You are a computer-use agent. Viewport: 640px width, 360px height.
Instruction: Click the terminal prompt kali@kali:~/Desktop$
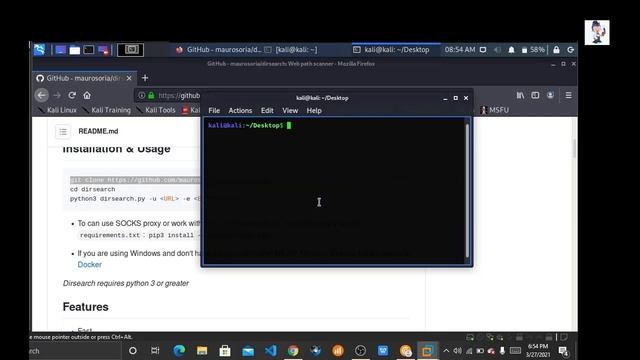[245, 125]
